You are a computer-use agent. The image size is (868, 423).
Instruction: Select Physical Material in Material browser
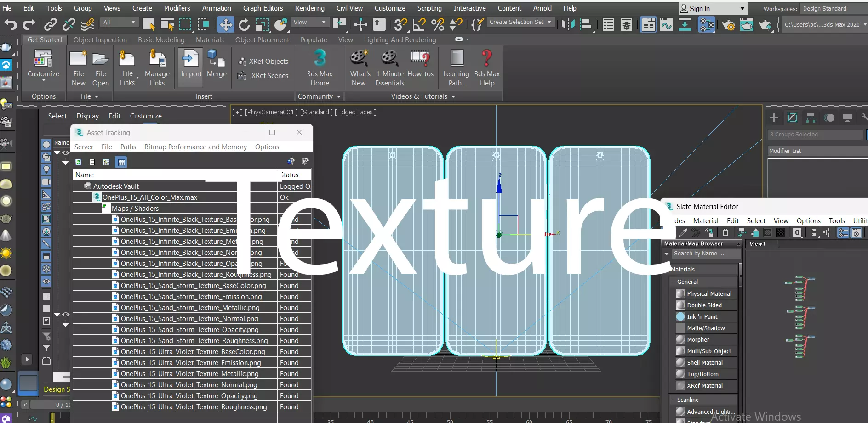[706, 293]
